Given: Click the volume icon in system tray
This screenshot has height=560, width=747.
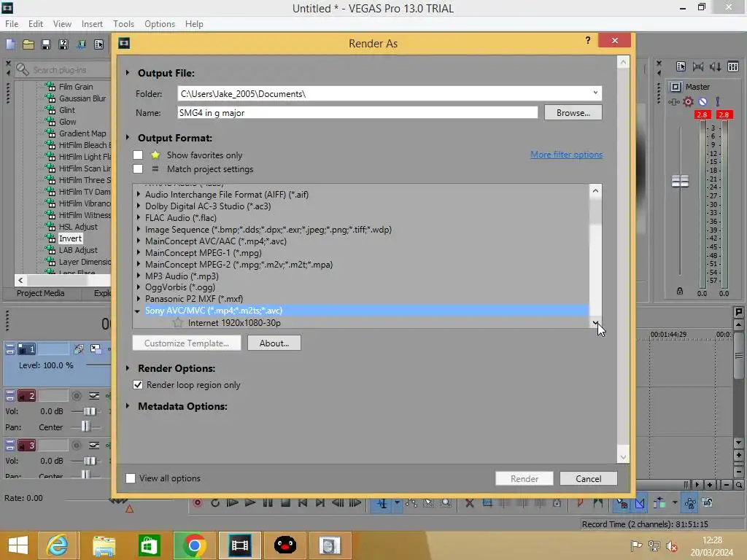Looking at the screenshot, I should point(672,546).
